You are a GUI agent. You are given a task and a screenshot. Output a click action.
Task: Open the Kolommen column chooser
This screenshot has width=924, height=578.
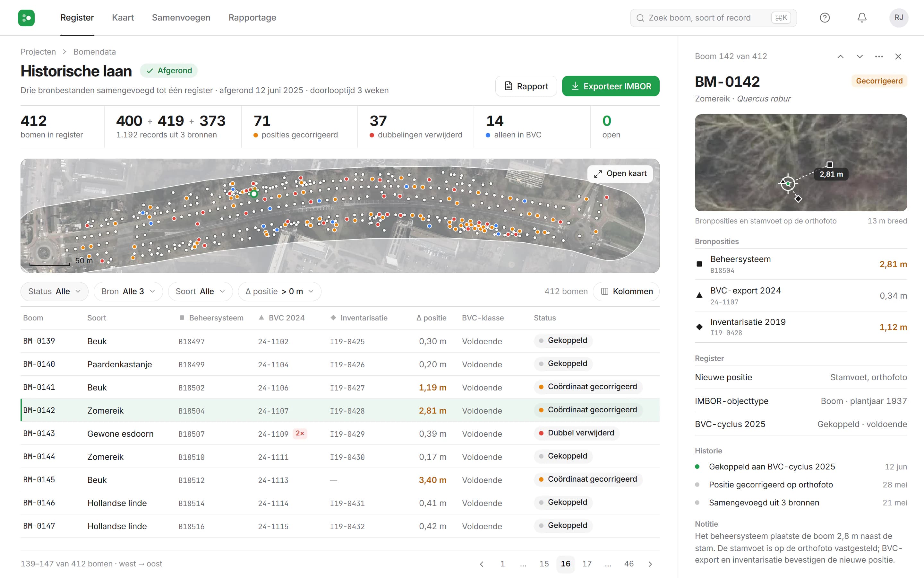626,291
